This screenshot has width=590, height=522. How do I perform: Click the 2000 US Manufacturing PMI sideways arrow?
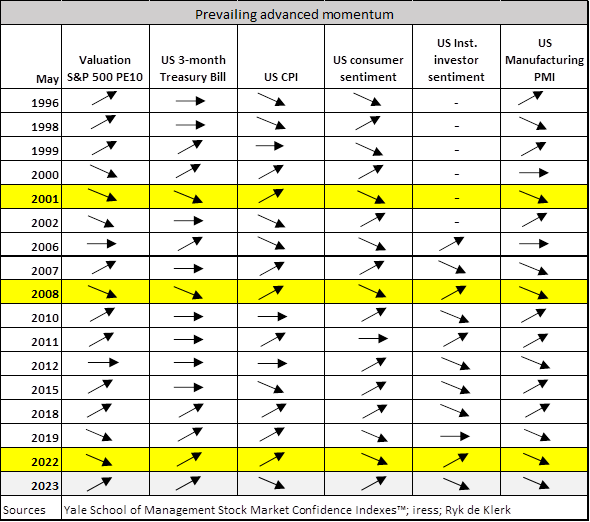click(x=534, y=173)
